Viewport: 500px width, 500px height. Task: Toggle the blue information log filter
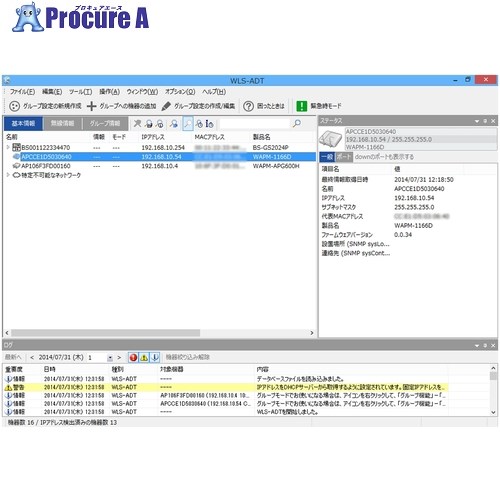155,357
